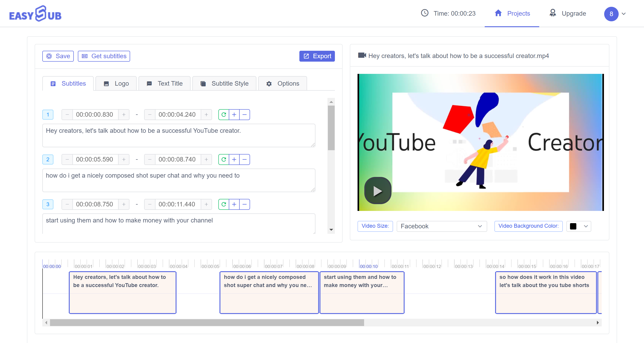The image size is (644, 343).
Task: Play the video preview
Action: pyautogui.click(x=377, y=191)
